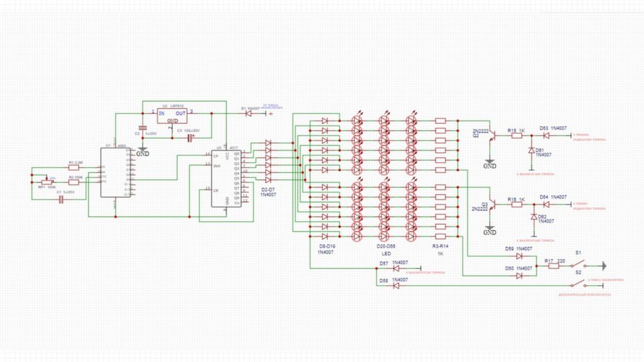Click the D59 1N4007 diode symbol

click(519, 256)
